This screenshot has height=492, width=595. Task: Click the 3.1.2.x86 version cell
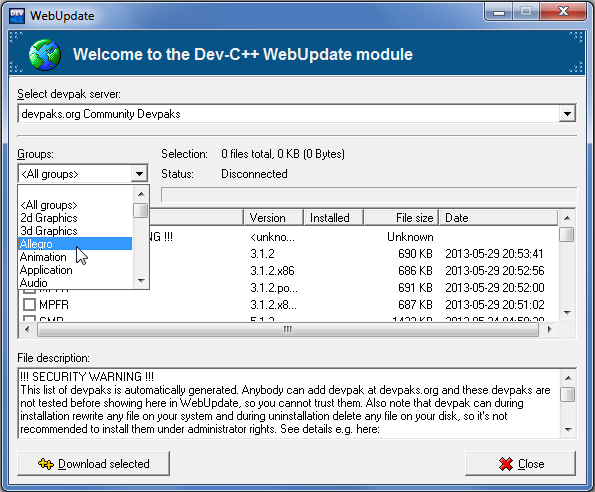click(x=272, y=271)
